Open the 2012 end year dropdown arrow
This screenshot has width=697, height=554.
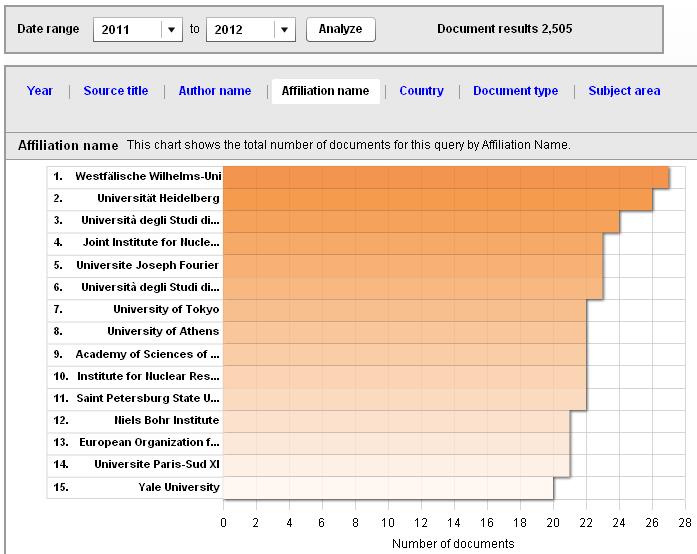pos(284,30)
